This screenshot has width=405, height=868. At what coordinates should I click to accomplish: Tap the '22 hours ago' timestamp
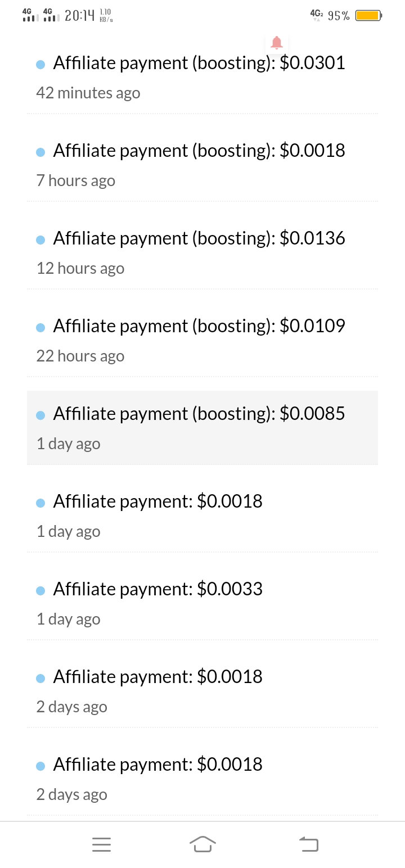tap(80, 356)
